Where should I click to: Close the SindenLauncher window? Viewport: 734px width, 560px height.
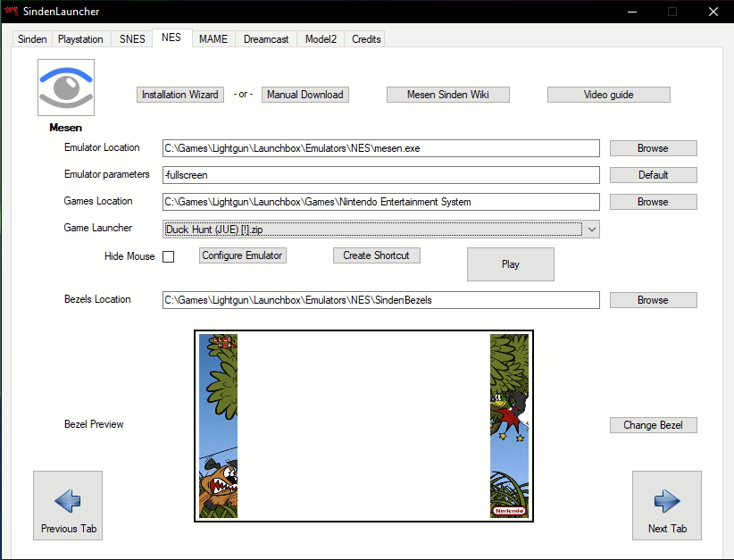click(713, 12)
